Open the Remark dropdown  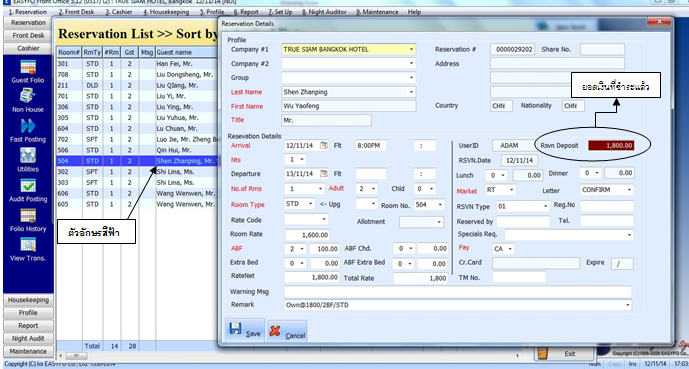tap(628, 305)
